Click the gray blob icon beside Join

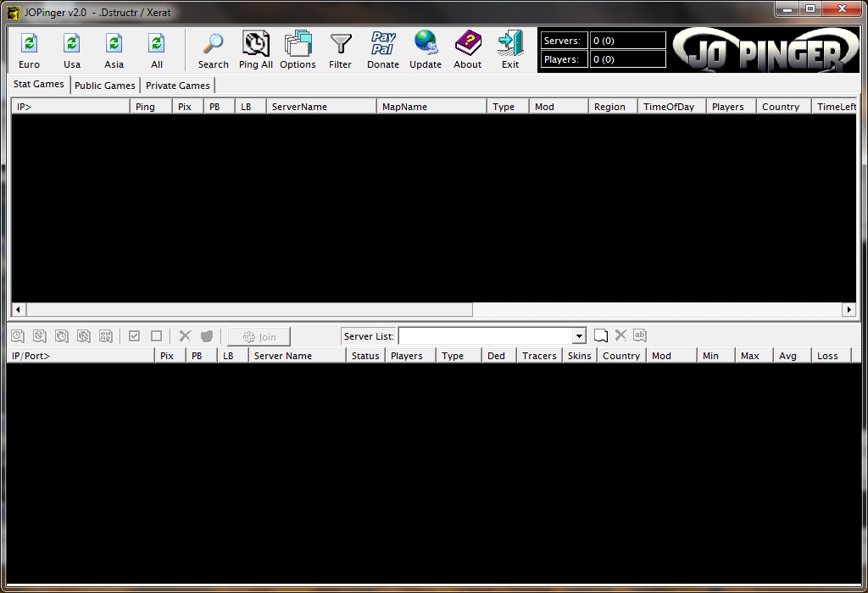pyautogui.click(x=207, y=335)
